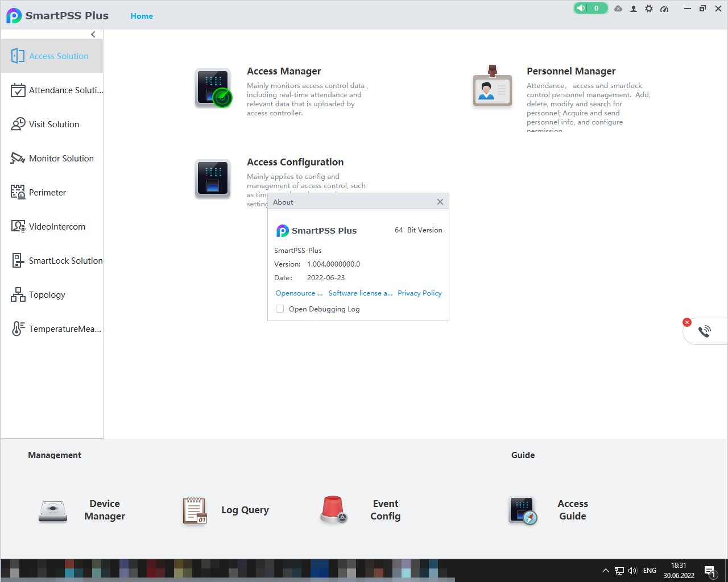Open the Access Solution sidebar item

click(52, 56)
